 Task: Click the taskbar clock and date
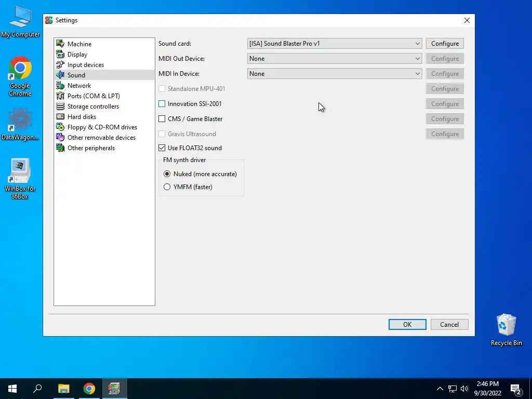[x=487, y=389]
